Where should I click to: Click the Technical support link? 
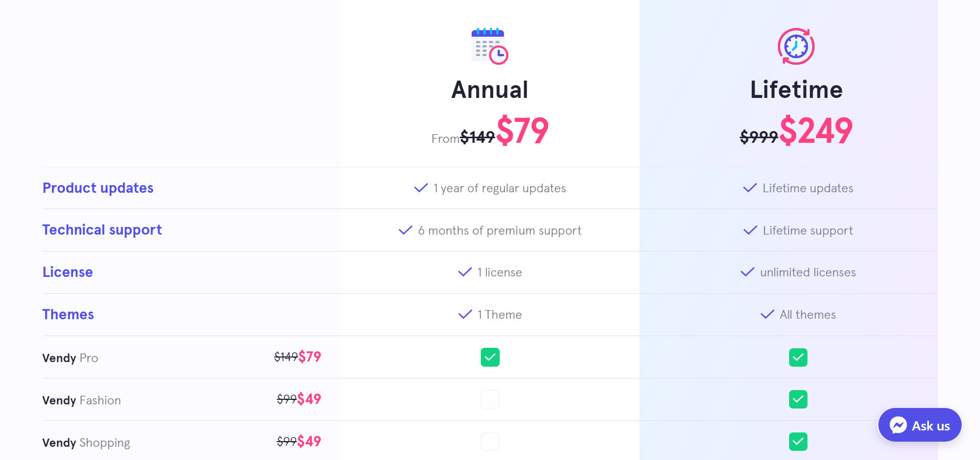(102, 230)
